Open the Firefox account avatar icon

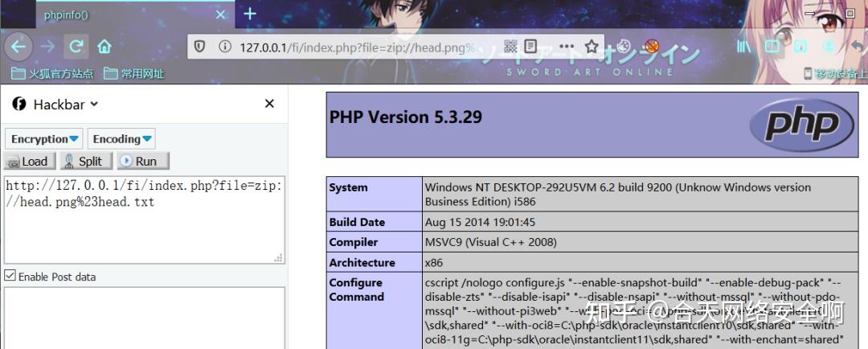pos(828,47)
